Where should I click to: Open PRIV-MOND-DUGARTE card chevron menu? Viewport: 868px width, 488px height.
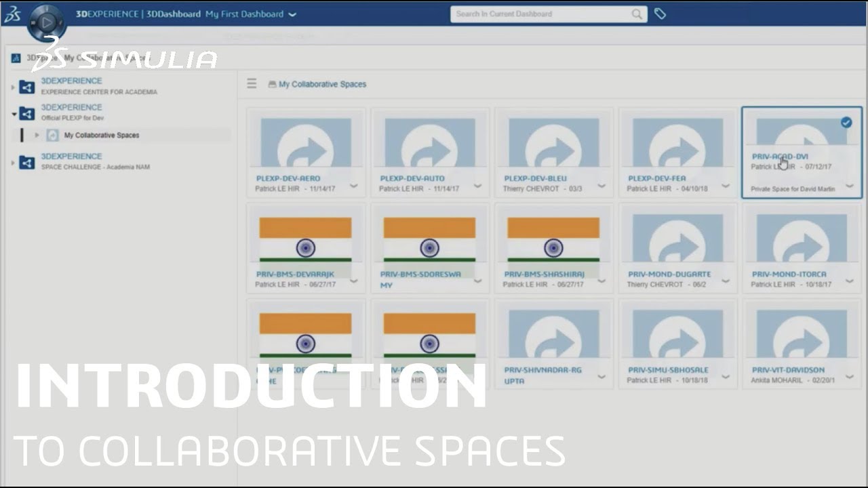[x=726, y=281]
